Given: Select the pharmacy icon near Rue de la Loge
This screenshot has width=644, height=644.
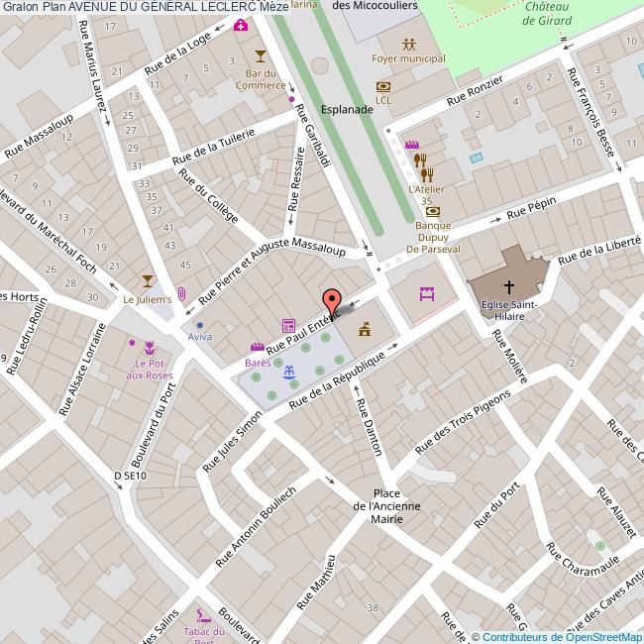Looking at the screenshot, I should (x=241, y=26).
